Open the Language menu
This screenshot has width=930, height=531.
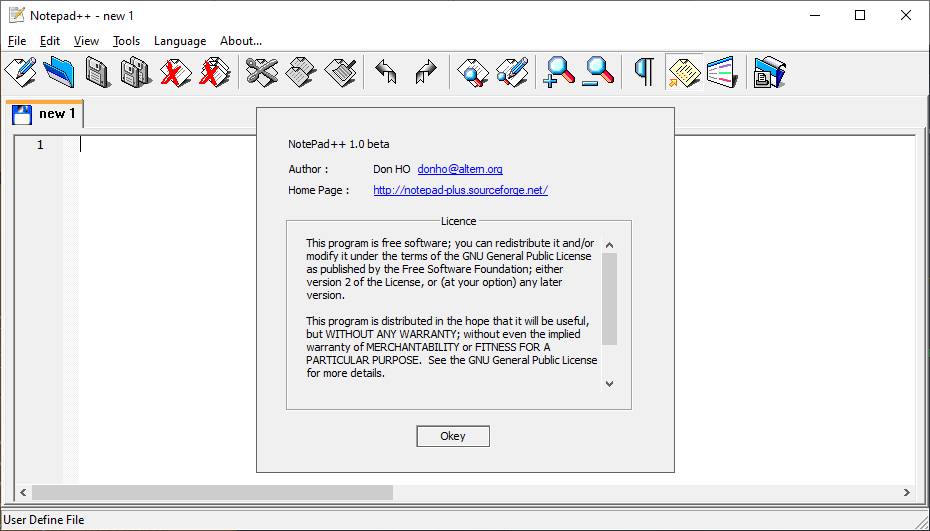180,41
